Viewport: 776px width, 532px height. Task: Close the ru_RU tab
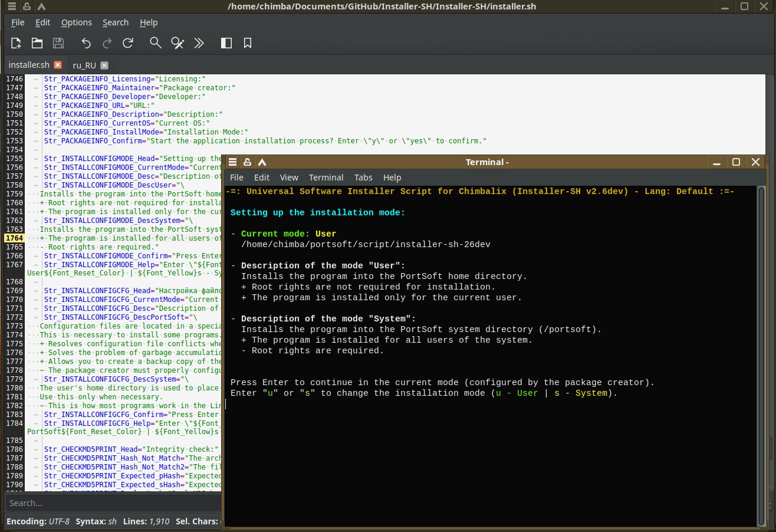pos(104,65)
